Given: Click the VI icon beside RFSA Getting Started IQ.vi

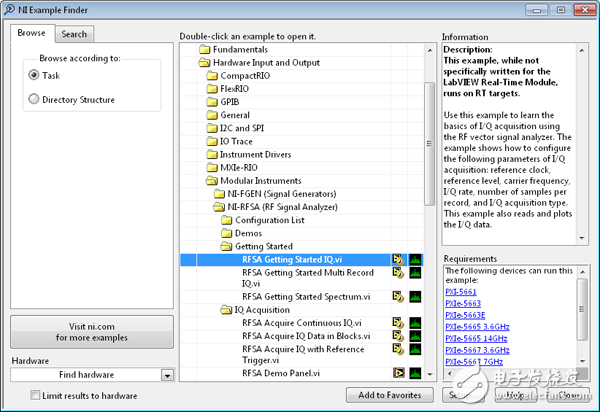Looking at the screenshot, I should [398, 260].
